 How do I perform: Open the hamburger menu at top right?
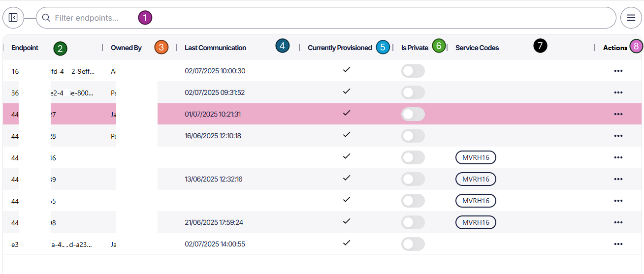(631, 18)
